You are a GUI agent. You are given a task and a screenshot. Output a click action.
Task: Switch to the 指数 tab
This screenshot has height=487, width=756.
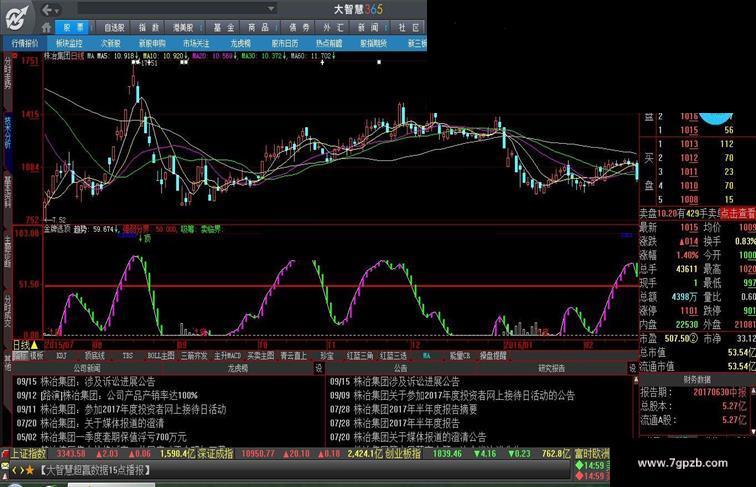148,27
